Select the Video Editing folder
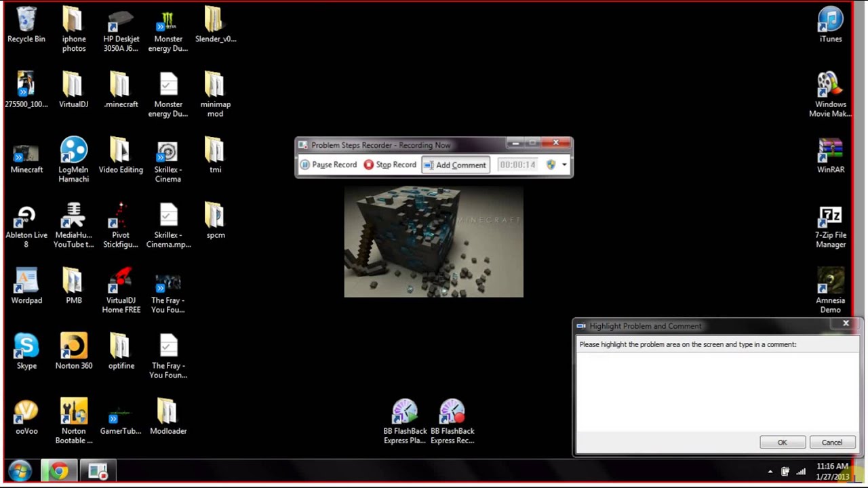Image resolution: width=868 pixels, height=488 pixels. click(121, 155)
